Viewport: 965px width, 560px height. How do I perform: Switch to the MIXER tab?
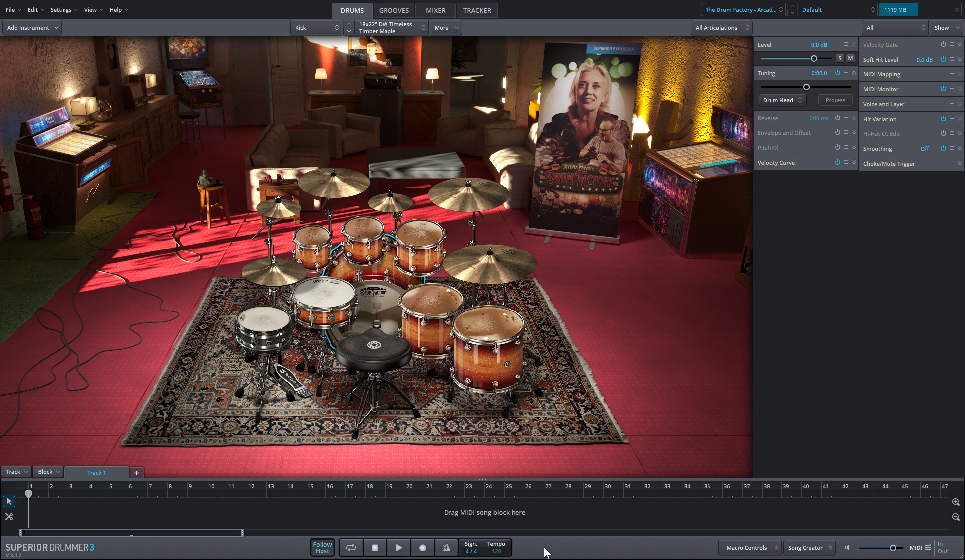(435, 10)
